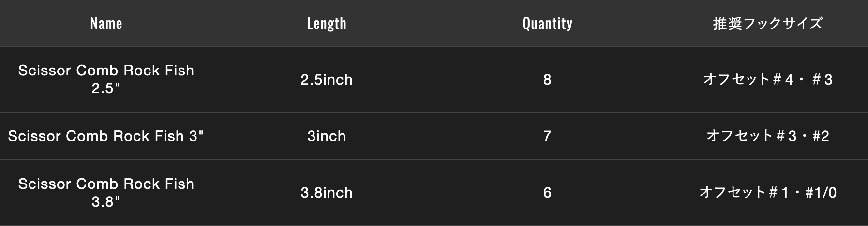Click the Quantity column header
The width and height of the screenshot is (868, 226).
tap(547, 23)
